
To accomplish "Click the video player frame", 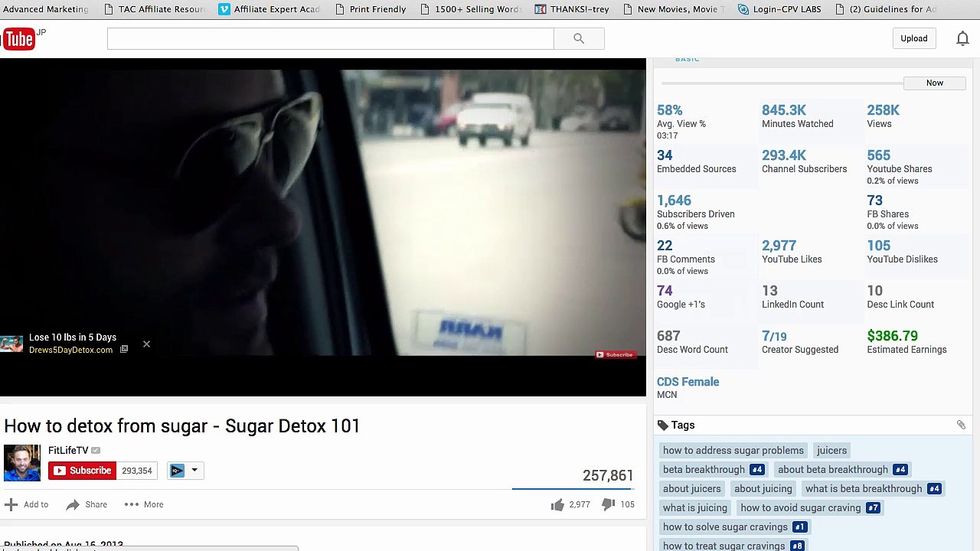I will pos(323,227).
